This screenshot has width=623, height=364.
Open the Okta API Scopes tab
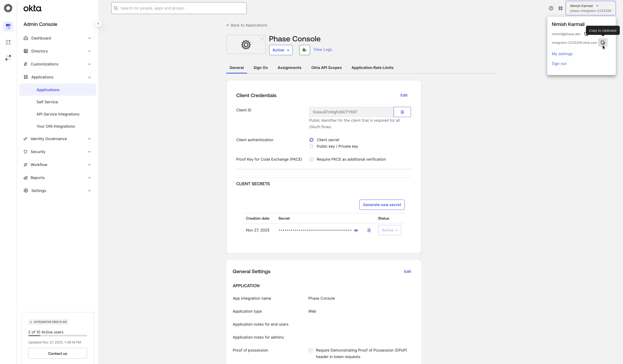click(327, 68)
